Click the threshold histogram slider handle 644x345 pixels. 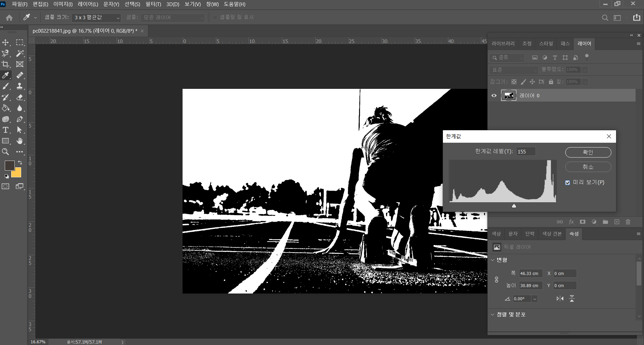(x=514, y=206)
